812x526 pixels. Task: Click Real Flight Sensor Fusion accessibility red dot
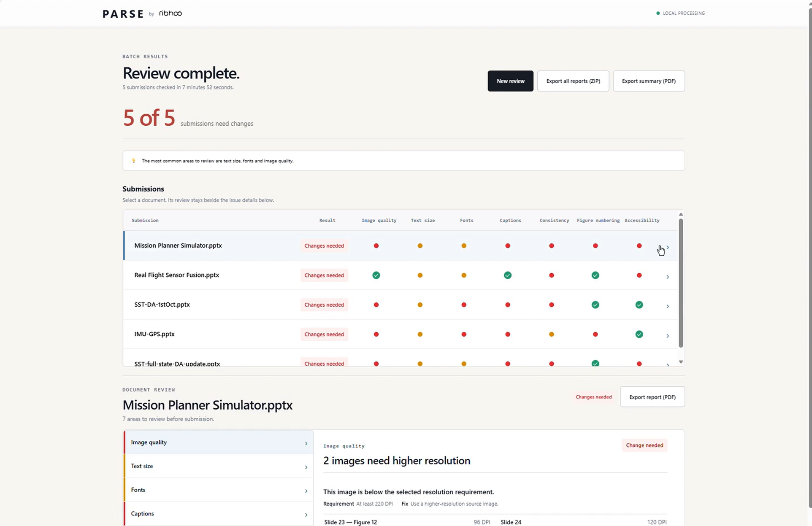pyautogui.click(x=639, y=275)
